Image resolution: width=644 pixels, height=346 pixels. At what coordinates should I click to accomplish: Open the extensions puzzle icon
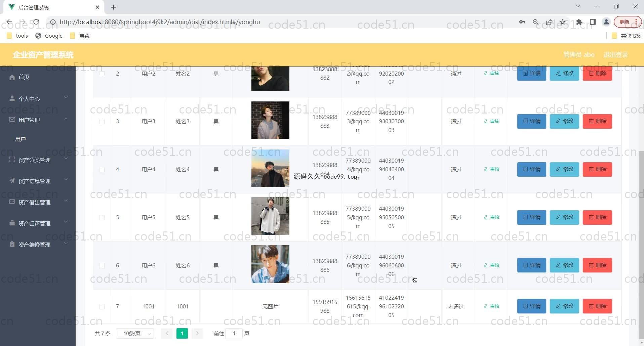579,22
